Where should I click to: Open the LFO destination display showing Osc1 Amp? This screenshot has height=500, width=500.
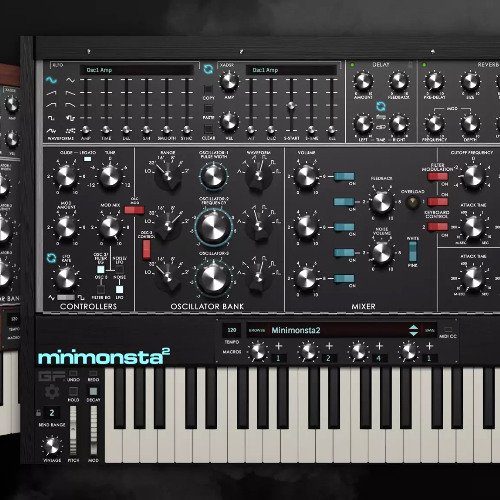tap(137, 70)
